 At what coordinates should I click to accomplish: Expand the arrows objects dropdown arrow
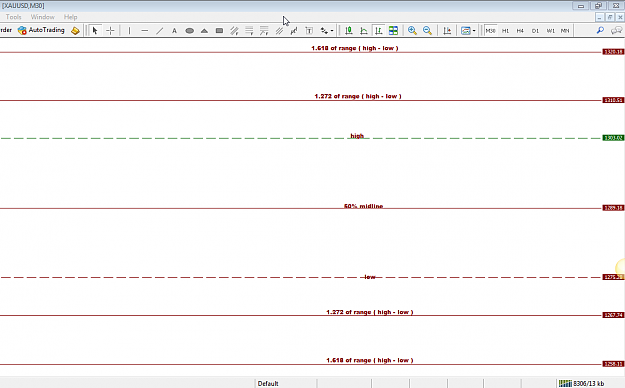point(332,31)
